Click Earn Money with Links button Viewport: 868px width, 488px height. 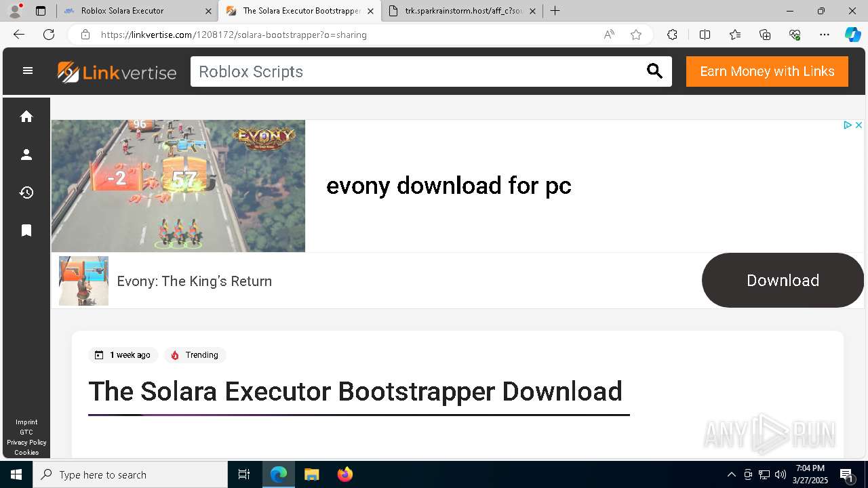coord(767,71)
